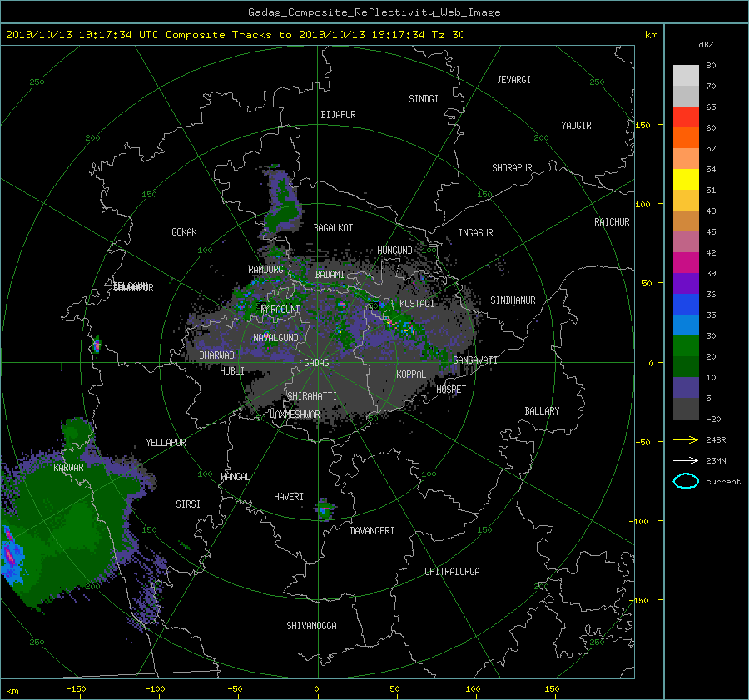Image resolution: width=749 pixels, height=700 pixels.
Task: Click the BALLARY city label
Action: click(542, 411)
